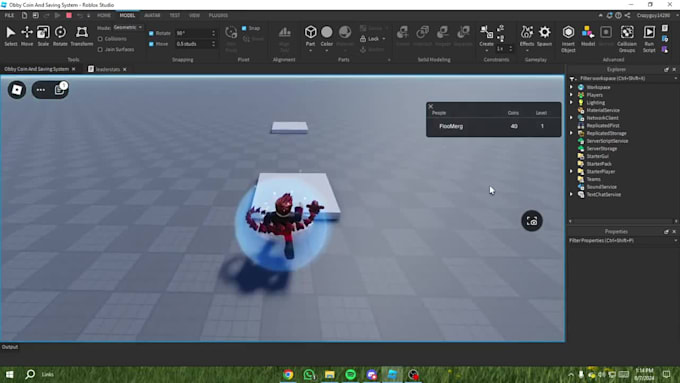Screen dimensions: 680x383
Task: Open the notifications bell in the top bar
Action: (x=609, y=15)
